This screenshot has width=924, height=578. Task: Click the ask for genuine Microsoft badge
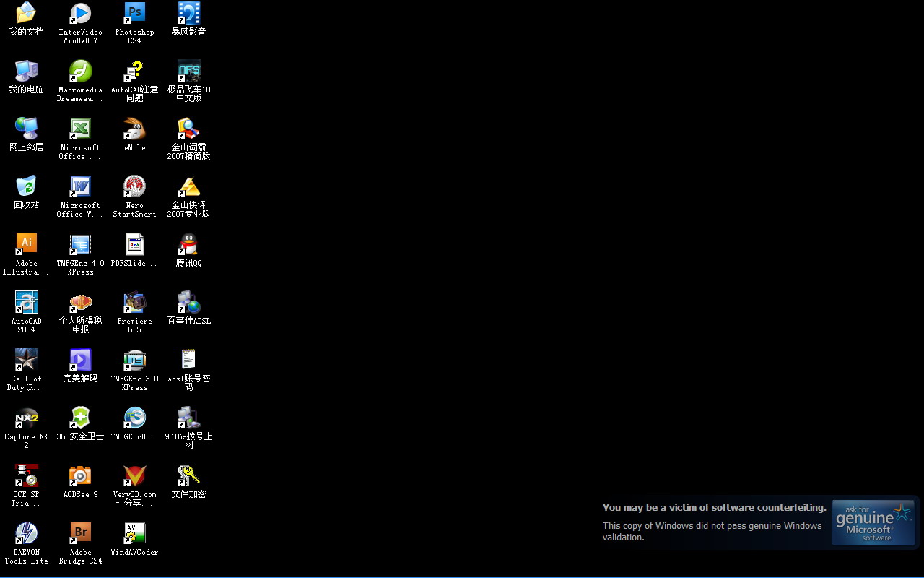coord(873,522)
